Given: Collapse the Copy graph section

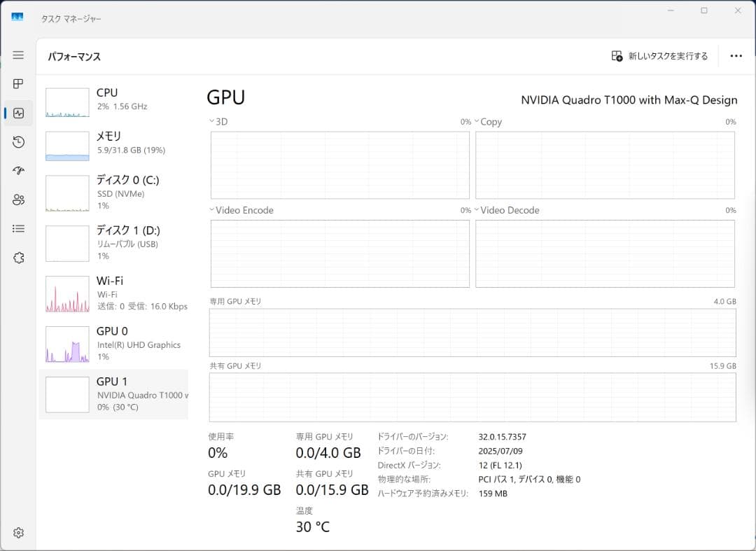Looking at the screenshot, I should (x=477, y=121).
